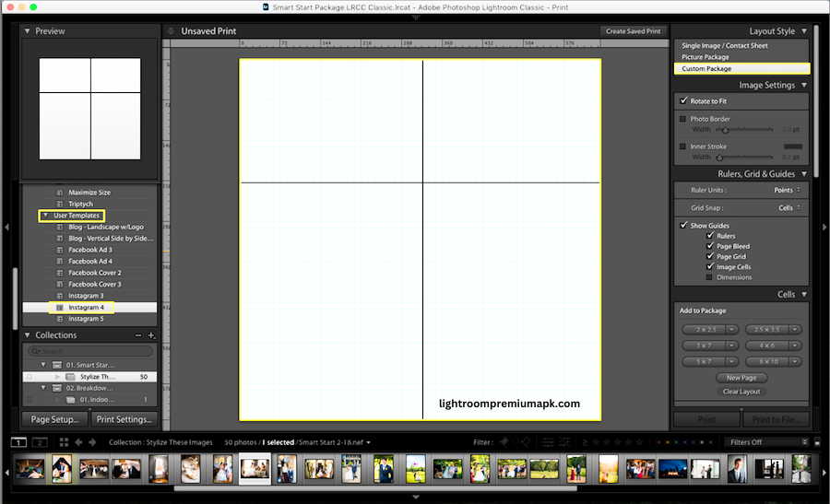Uncheck Image Cells checkbox
The image size is (830, 504).
[710, 266]
